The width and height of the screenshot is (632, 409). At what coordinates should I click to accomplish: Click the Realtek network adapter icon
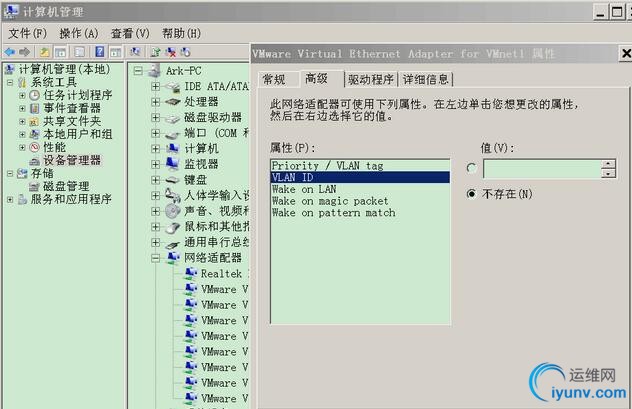click(x=191, y=274)
